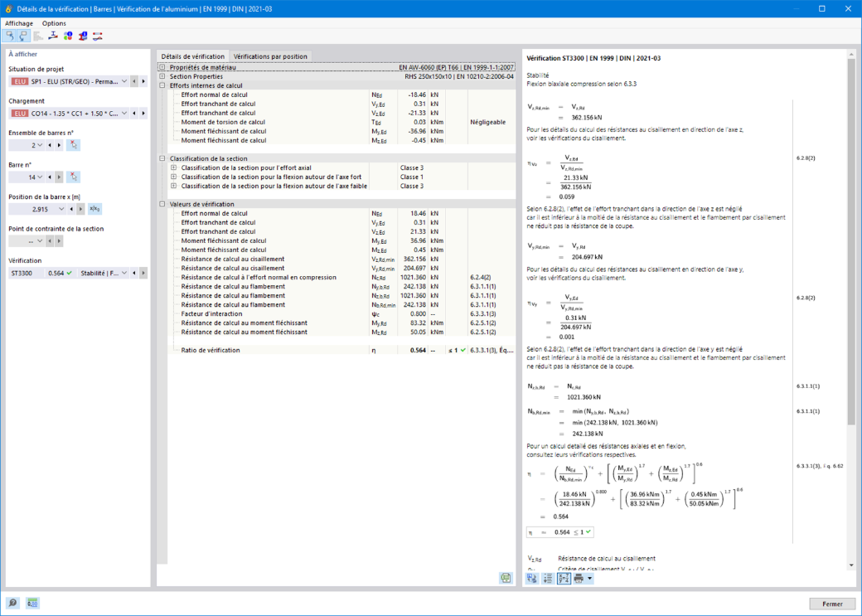Go to previous Chargement
The image size is (862, 616).
pos(134,114)
